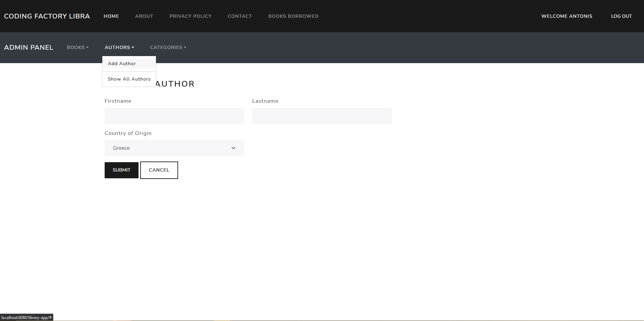Select Add Author from the dropdown
Screen dimensions: 644x321
(x=122, y=64)
